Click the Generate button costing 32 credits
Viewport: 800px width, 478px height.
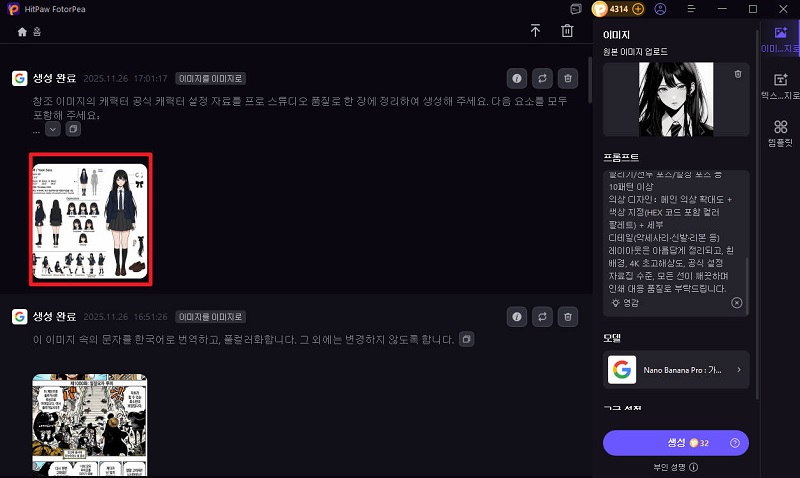coord(676,443)
